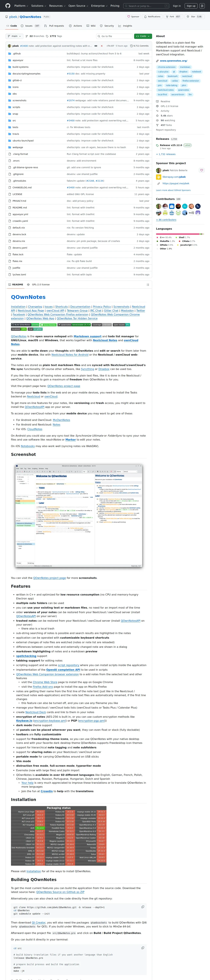Viewport: 210px width, 980px height.
Task: Switch to the Issues tab
Action: 30,26
